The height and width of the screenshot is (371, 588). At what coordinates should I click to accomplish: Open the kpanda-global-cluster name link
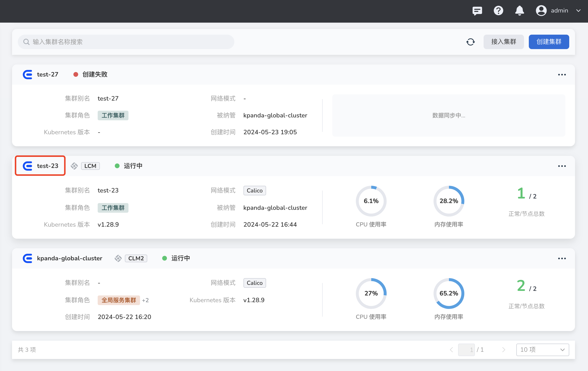pos(70,258)
